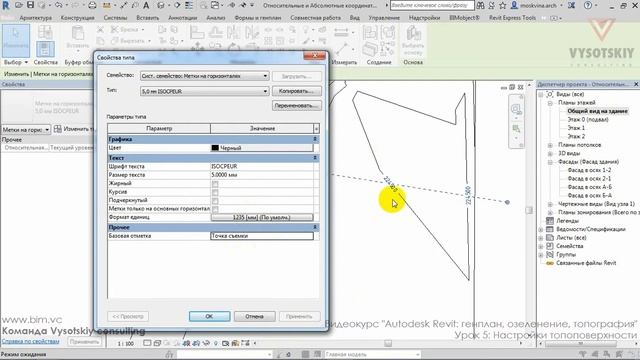
Task: Select the Общий вид на здание view
Action: [598, 111]
